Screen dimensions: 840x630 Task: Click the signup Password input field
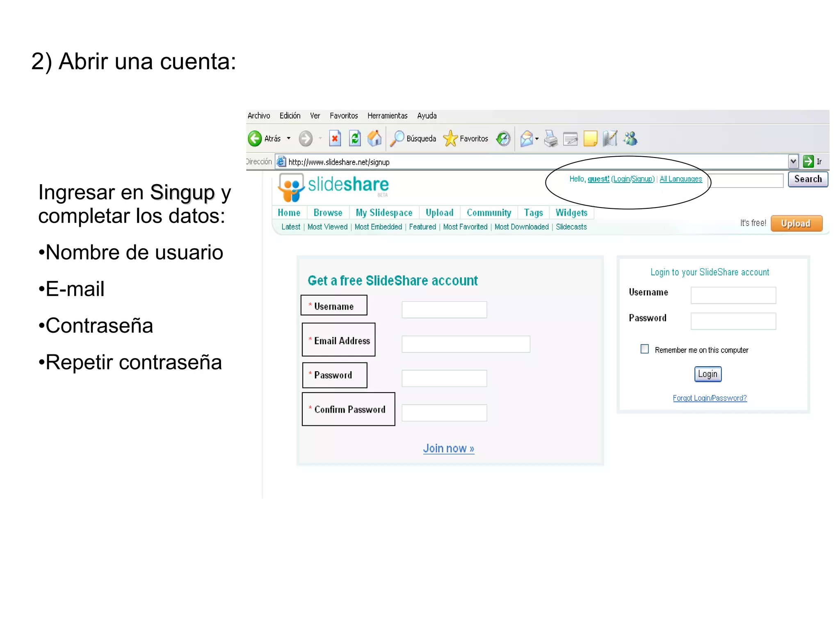444,378
